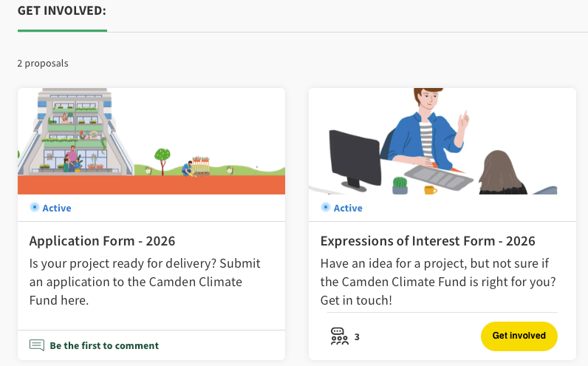Click the comment speech bubble icon
This screenshot has width=588, height=366.
tap(37, 345)
